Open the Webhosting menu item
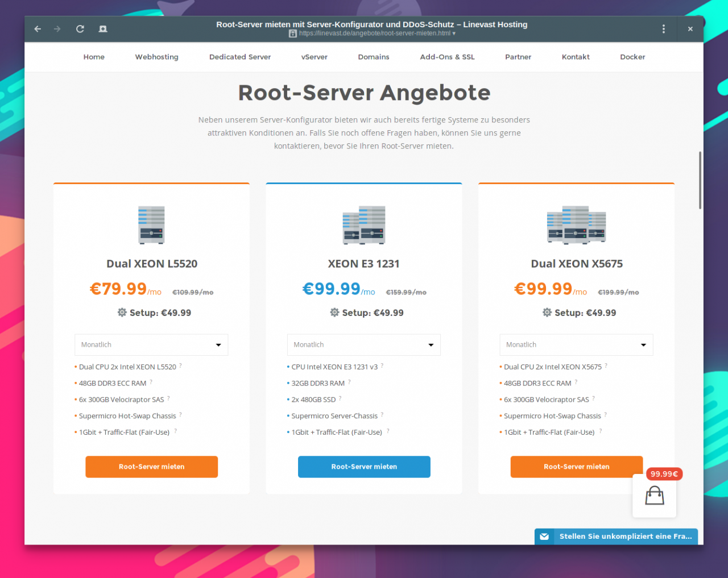 (x=156, y=57)
